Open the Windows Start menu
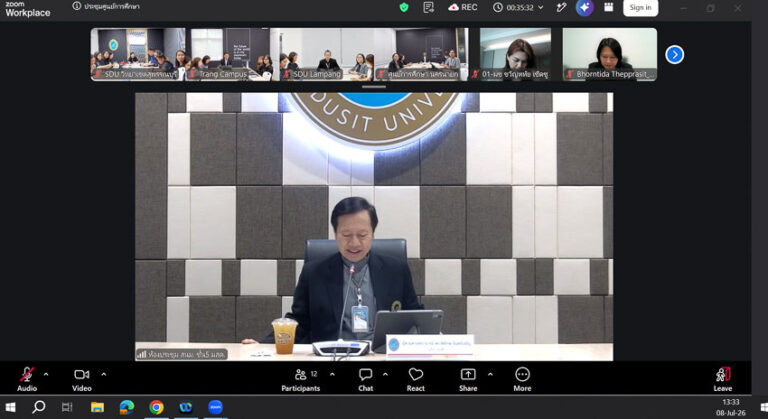768x419 pixels. pos(10,407)
